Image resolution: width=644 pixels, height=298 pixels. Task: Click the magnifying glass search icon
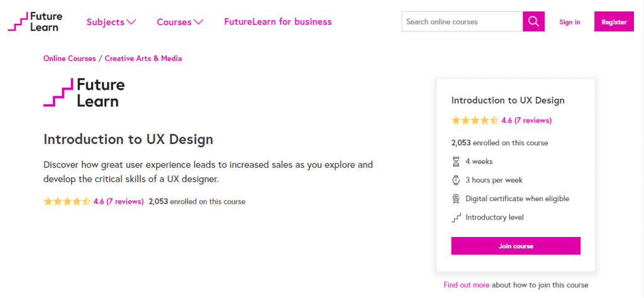533,21
